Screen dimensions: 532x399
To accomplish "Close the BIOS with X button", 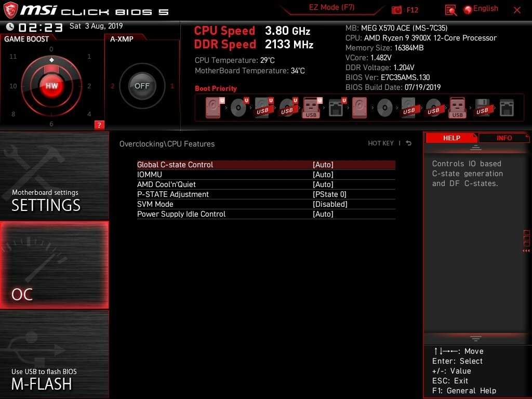I will click(x=517, y=10).
